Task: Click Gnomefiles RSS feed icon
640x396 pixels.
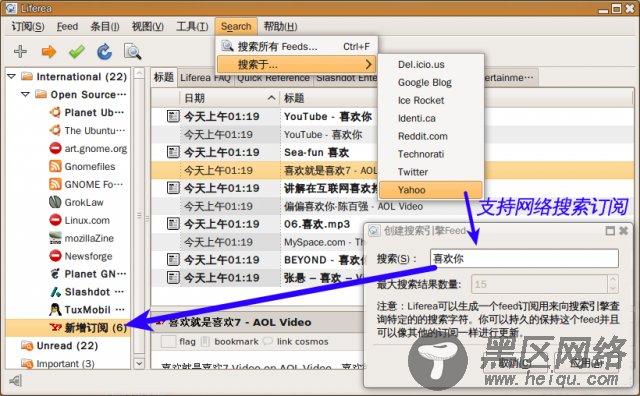Action: tap(55, 166)
